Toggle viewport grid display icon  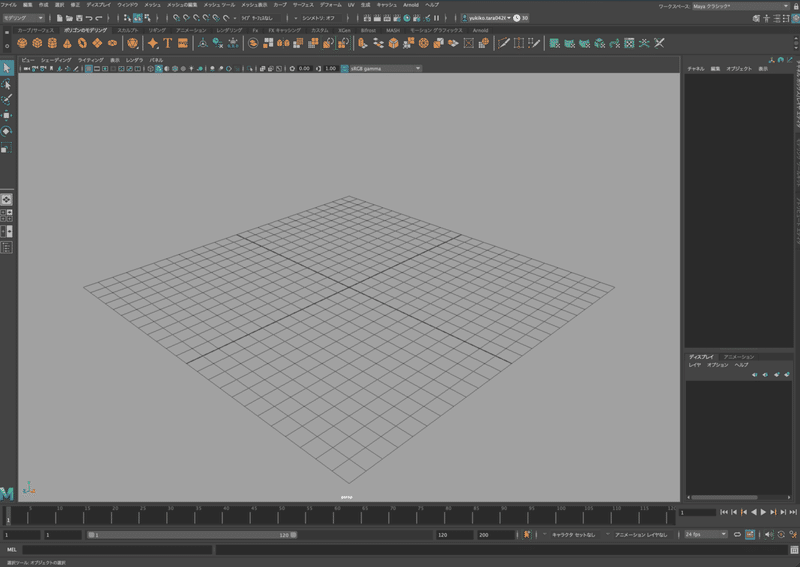click(89, 68)
